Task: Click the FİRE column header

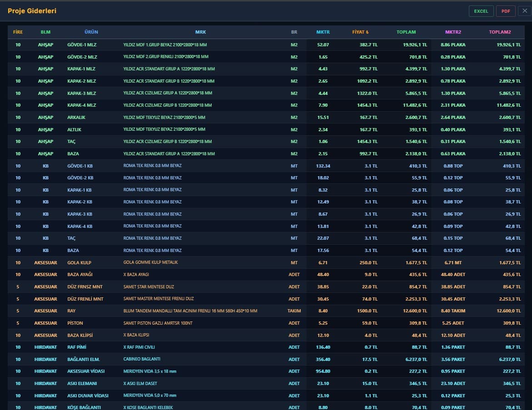Action: click(x=18, y=32)
